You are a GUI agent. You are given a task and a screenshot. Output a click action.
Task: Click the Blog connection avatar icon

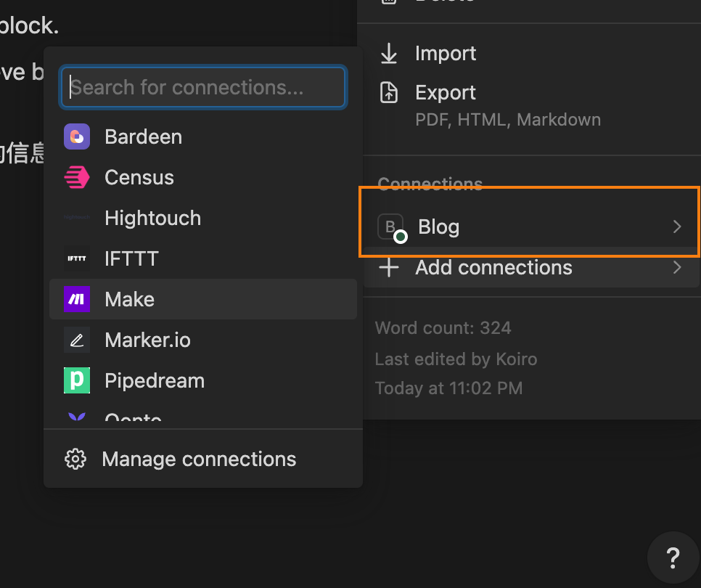392,228
